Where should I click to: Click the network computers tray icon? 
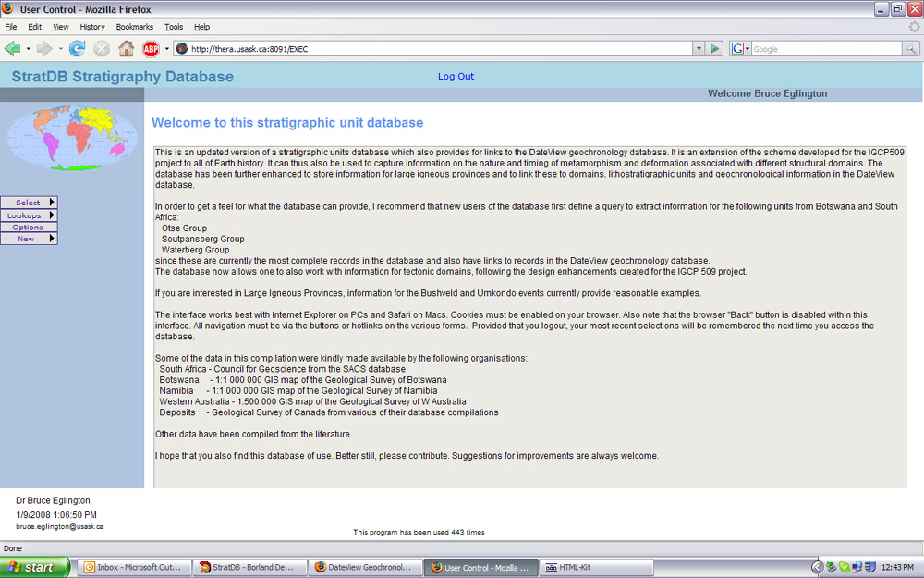[x=857, y=568]
